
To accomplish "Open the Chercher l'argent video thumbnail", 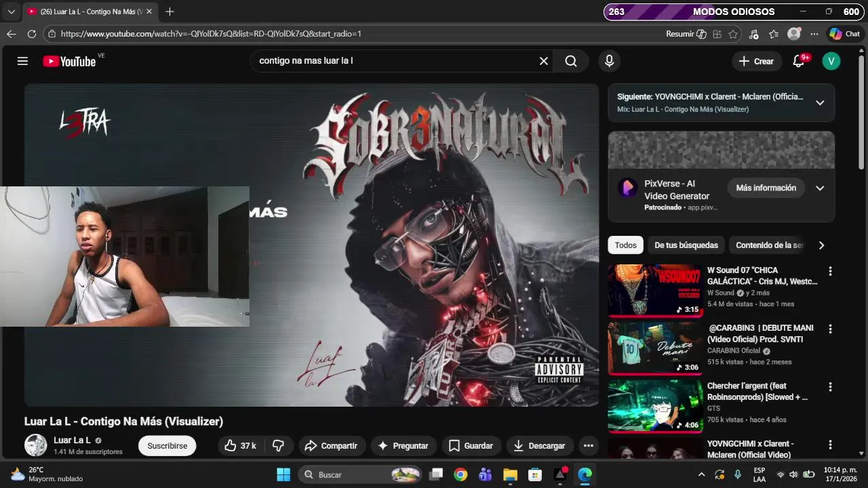I will [x=655, y=407].
